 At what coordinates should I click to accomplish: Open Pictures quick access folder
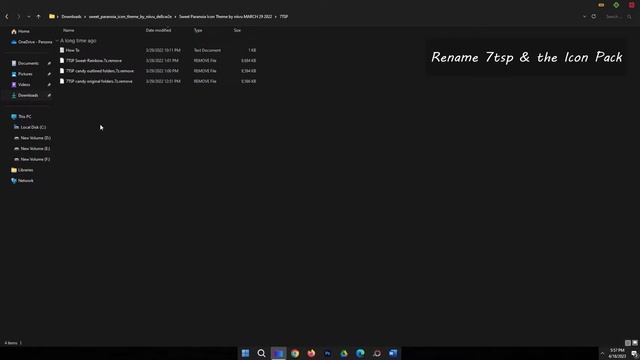point(25,74)
